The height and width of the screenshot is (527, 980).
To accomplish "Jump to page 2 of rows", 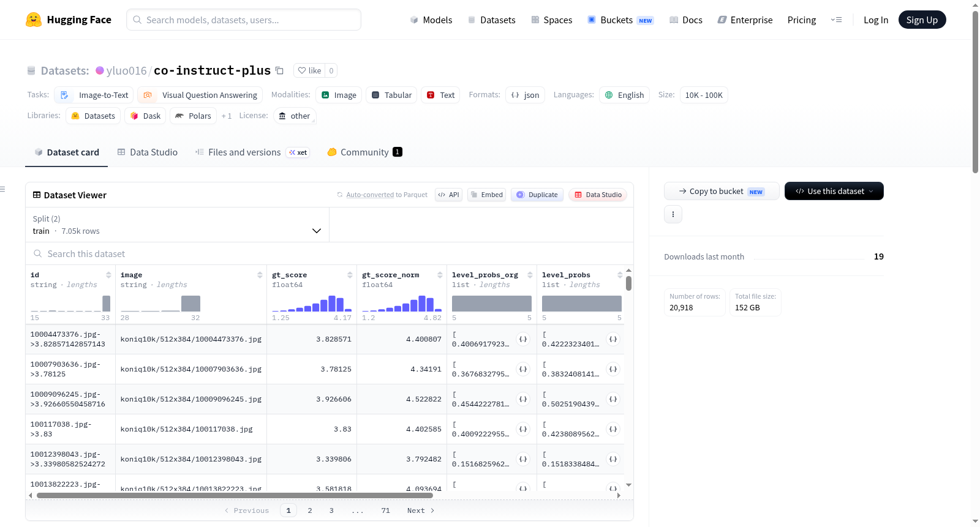I will pyautogui.click(x=310, y=510).
